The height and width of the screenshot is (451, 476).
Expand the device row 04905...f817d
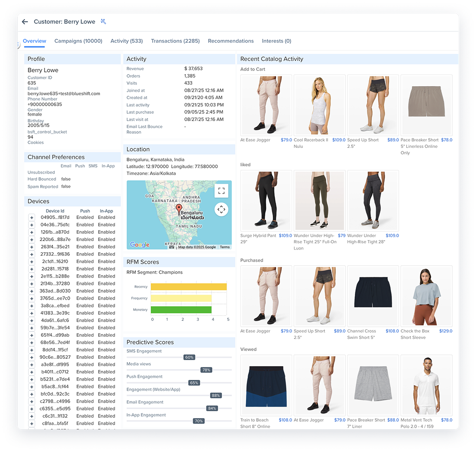(31, 218)
